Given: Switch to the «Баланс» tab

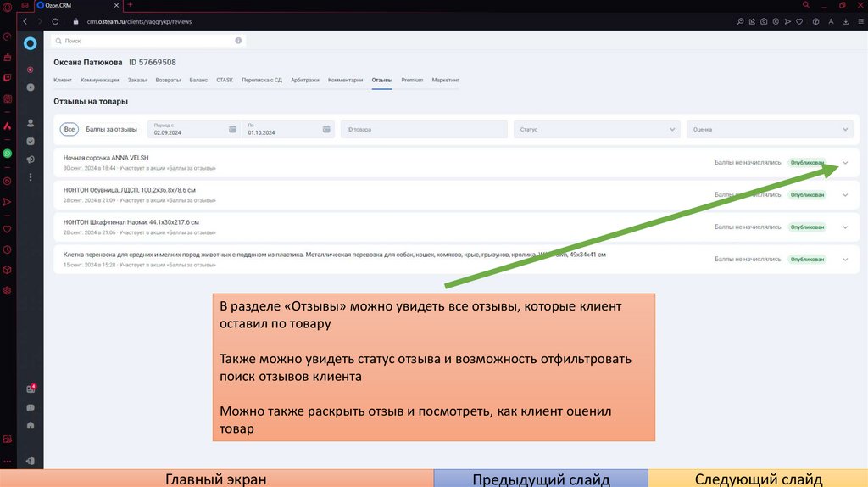Looking at the screenshot, I should point(198,81).
